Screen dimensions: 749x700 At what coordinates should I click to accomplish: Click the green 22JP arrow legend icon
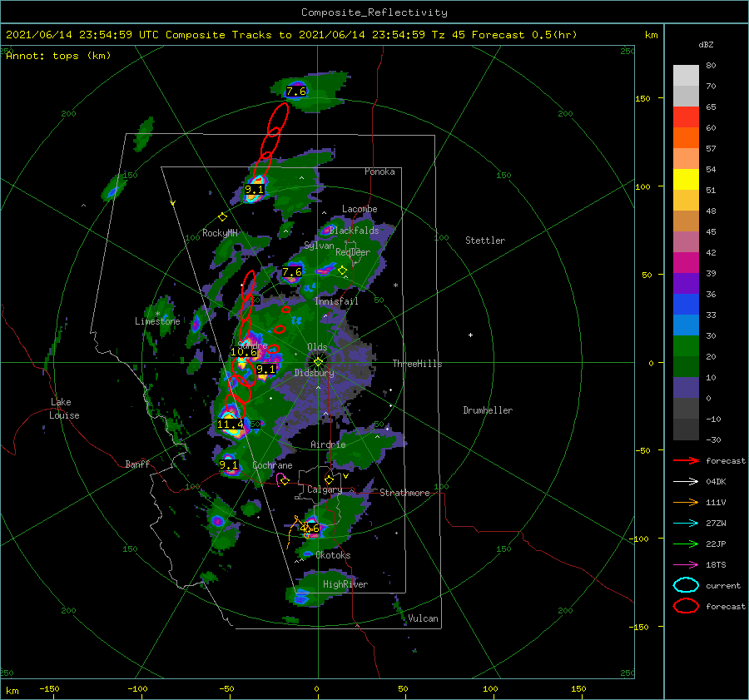point(686,544)
